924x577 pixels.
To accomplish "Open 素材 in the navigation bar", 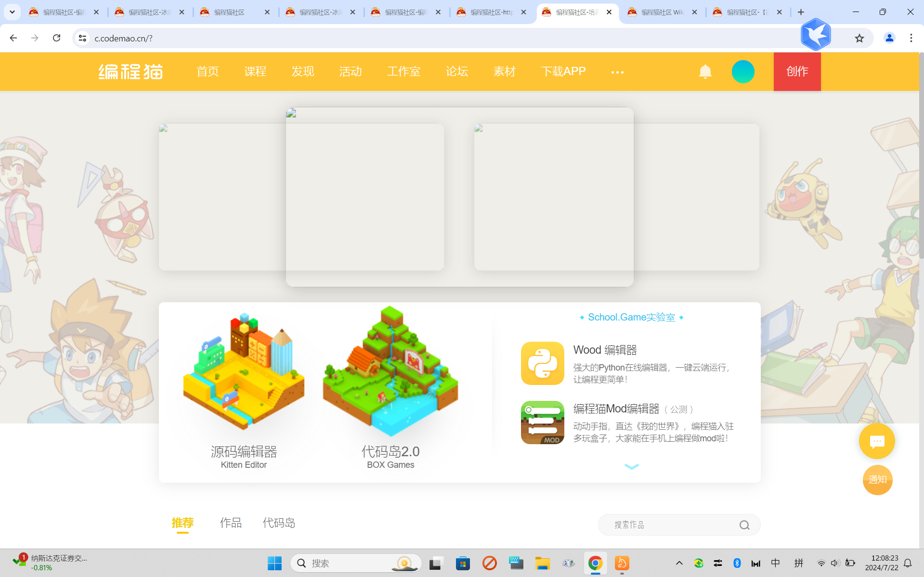I will point(505,72).
